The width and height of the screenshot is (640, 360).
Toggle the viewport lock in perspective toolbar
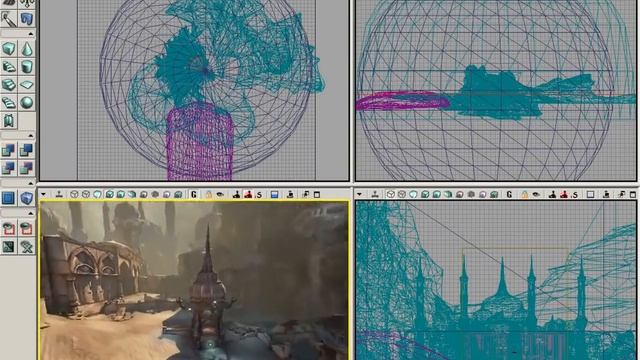[209, 195]
